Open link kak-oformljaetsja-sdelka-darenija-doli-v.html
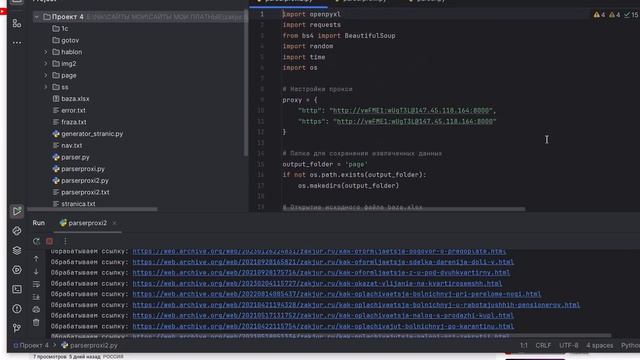The image size is (640, 360). pos(323,262)
